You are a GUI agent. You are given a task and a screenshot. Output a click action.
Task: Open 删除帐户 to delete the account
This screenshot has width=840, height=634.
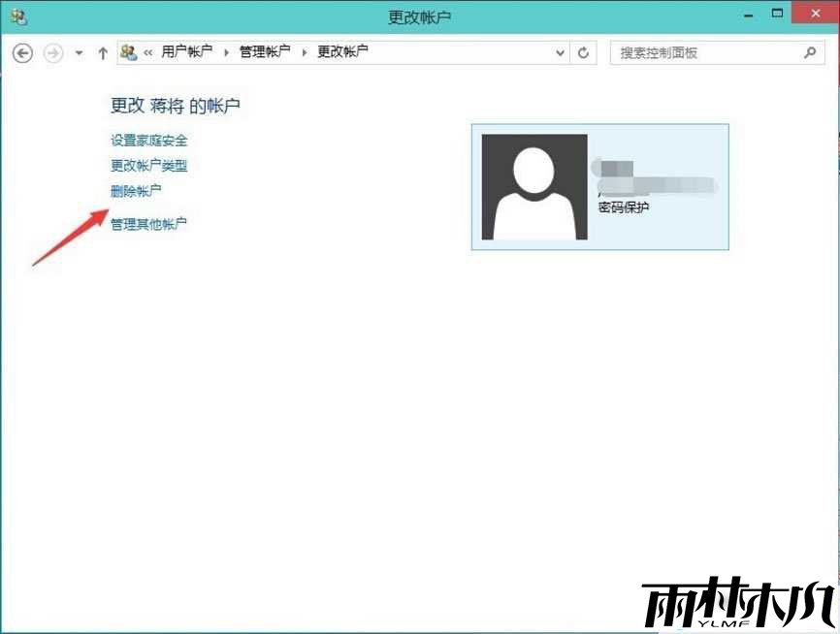[x=135, y=191]
